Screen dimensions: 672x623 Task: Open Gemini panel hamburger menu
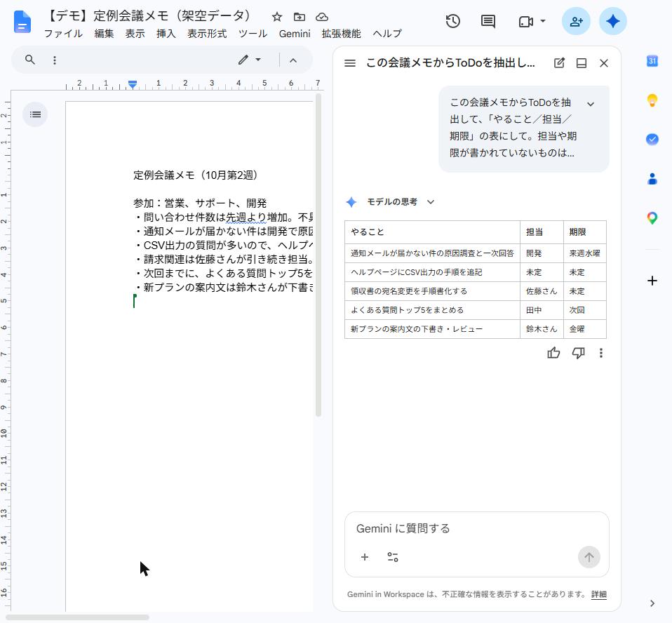350,63
